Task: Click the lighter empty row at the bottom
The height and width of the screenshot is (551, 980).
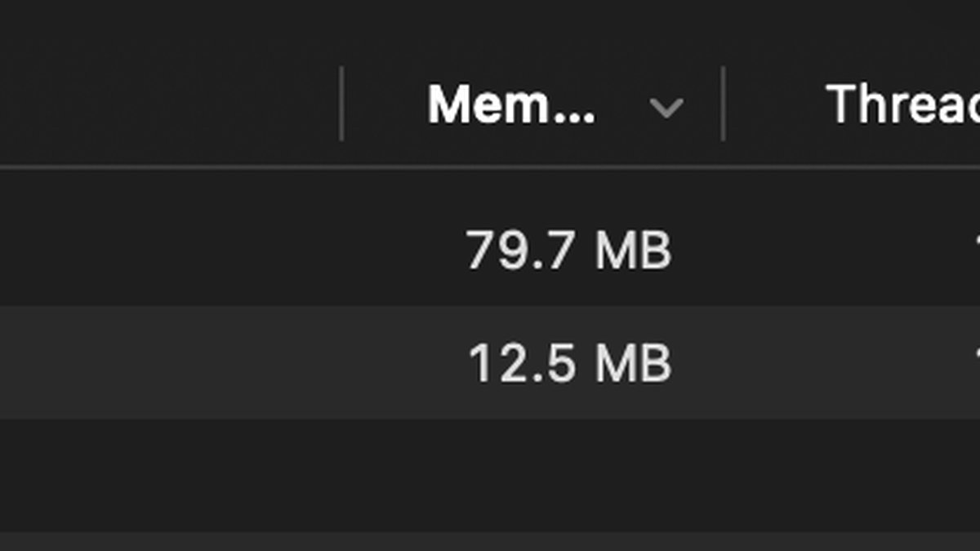Action: click(490, 541)
